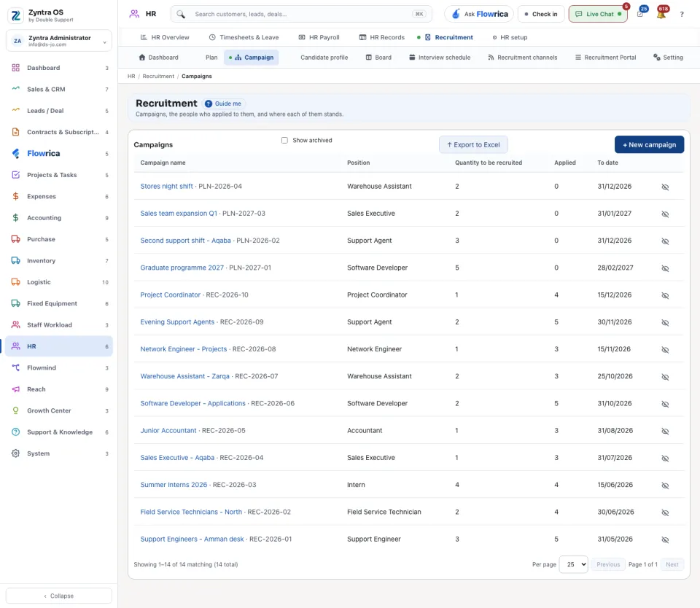Export campaigns to Excel
Viewport: 700px width, 608px height.
[473, 144]
